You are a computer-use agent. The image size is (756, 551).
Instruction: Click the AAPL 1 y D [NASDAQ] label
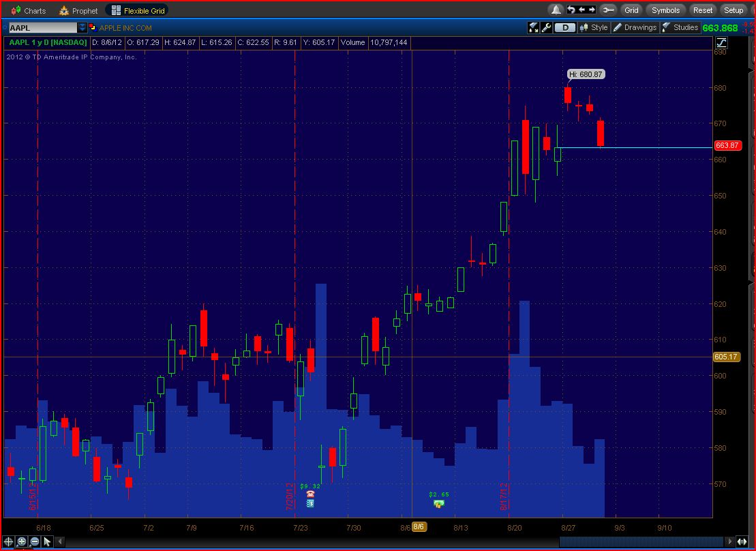48,42
